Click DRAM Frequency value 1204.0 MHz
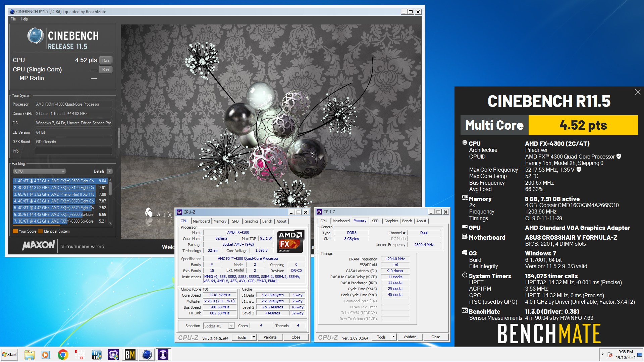 click(x=395, y=259)
